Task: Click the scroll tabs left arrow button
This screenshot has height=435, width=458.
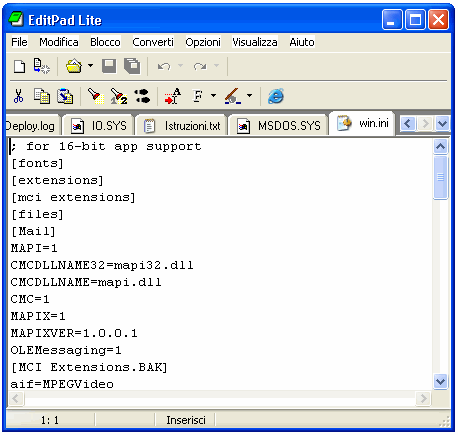Action: pyautogui.click(x=407, y=124)
